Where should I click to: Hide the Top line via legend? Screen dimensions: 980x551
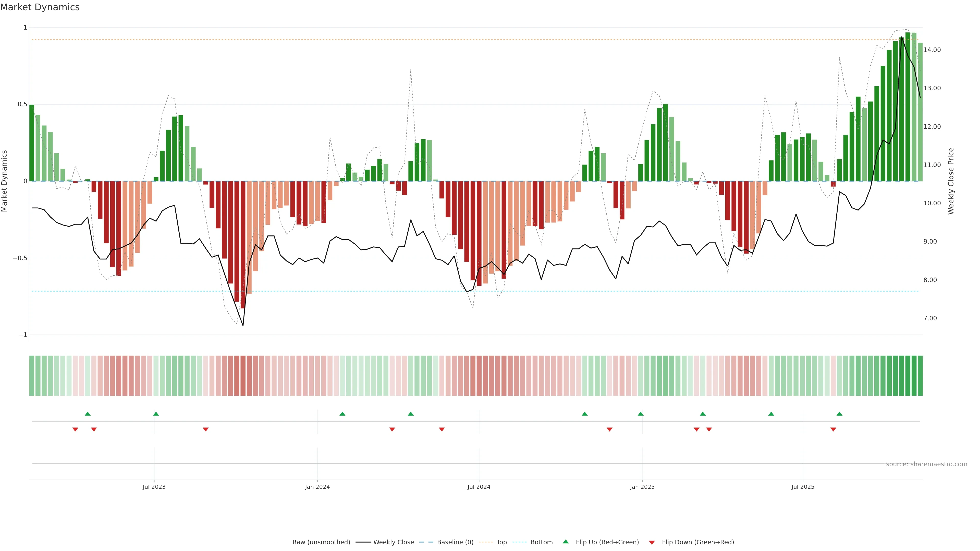(x=501, y=542)
